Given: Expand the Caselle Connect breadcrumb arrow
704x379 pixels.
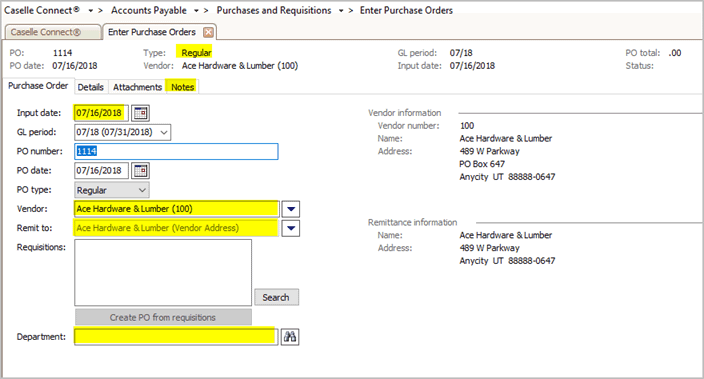Looking at the screenshot, I should (91, 11).
